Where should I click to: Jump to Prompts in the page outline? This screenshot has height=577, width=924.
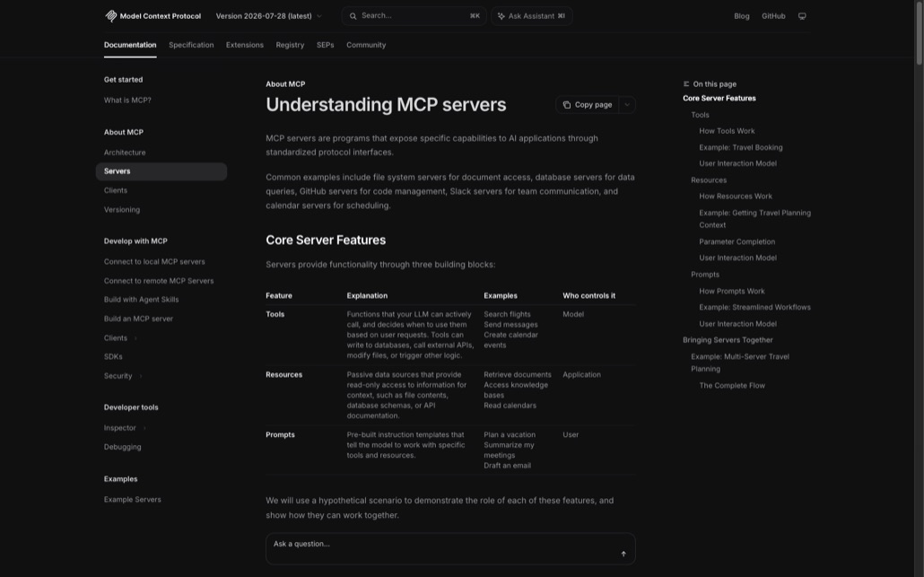(x=705, y=275)
